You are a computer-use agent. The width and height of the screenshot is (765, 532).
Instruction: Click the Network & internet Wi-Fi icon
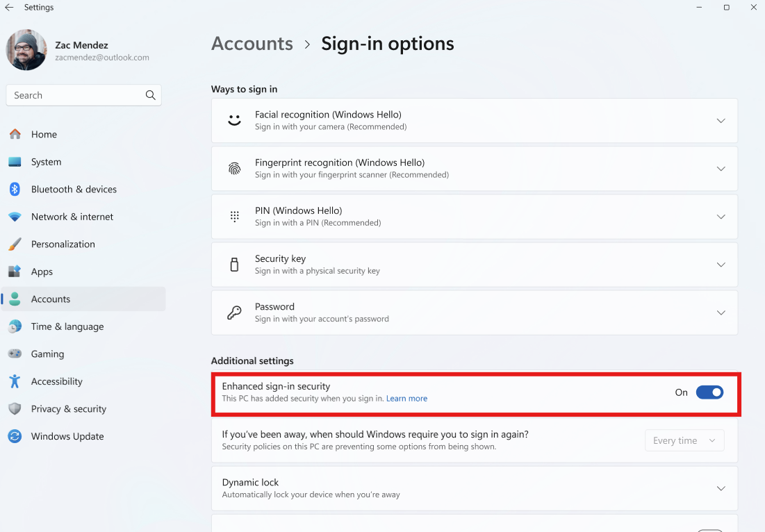coord(15,217)
